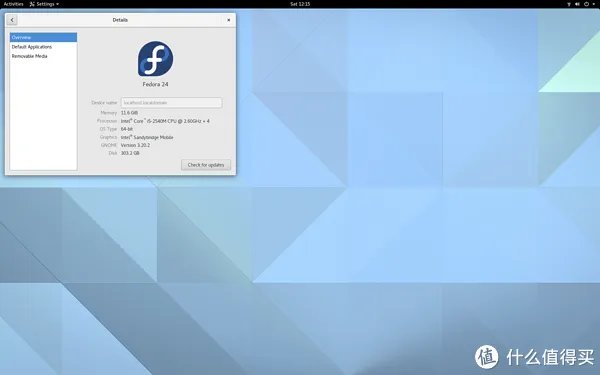600x375 pixels.
Task: Close the Details window
Action: pos(228,20)
